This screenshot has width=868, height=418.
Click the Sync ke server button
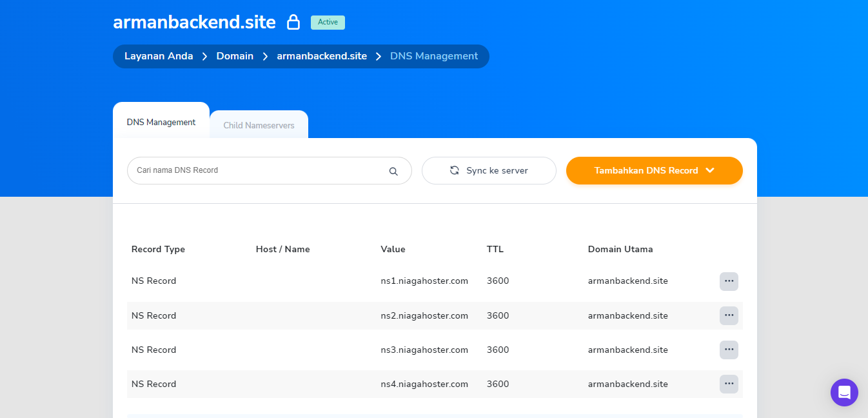click(489, 170)
